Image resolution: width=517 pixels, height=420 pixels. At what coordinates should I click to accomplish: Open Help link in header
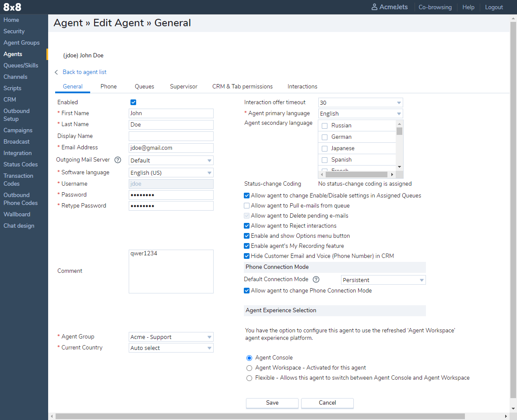pos(468,7)
